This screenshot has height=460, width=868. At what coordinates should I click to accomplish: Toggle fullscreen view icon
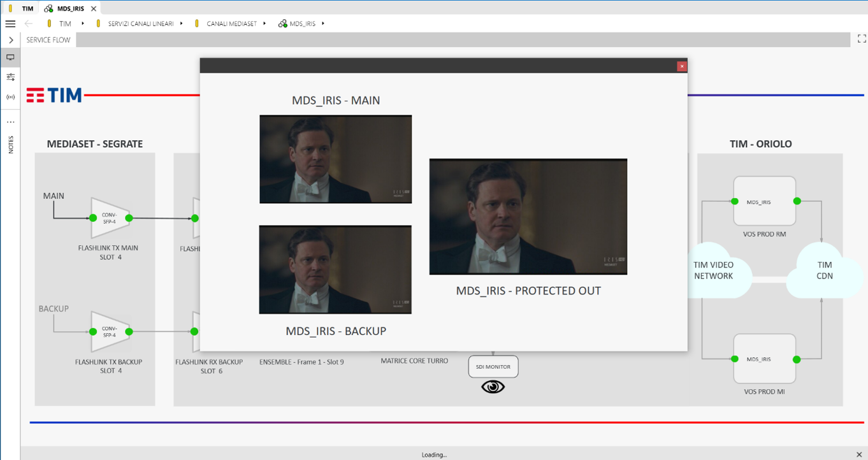pyautogui.click(x=862, y=40)
